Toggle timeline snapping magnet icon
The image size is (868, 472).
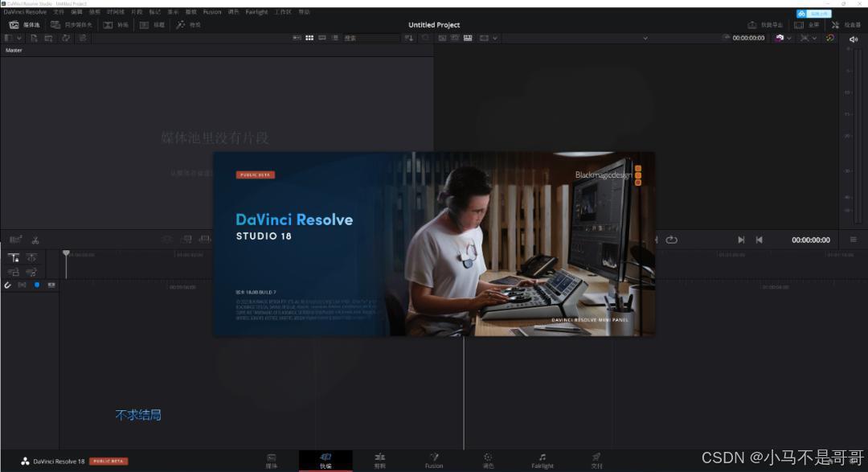coord(8,285)
